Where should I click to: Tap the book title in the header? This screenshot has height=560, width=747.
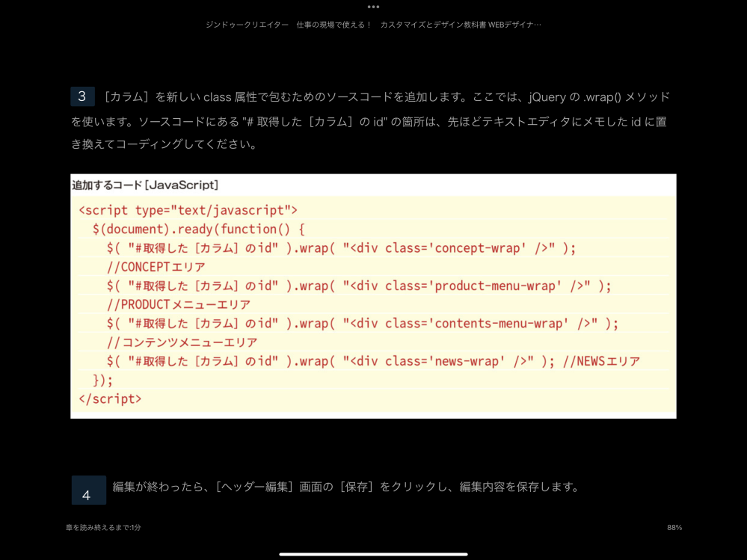click(x=373, y=25)
